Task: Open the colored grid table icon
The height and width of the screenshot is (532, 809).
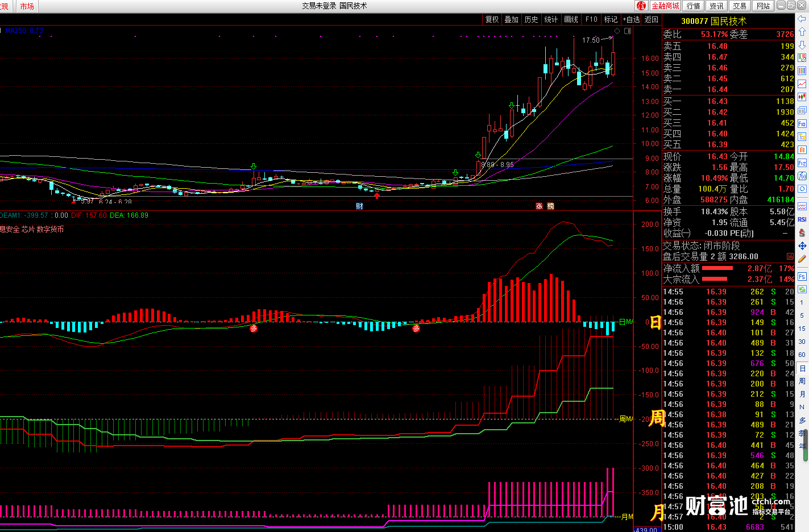Action: (802, 70)
